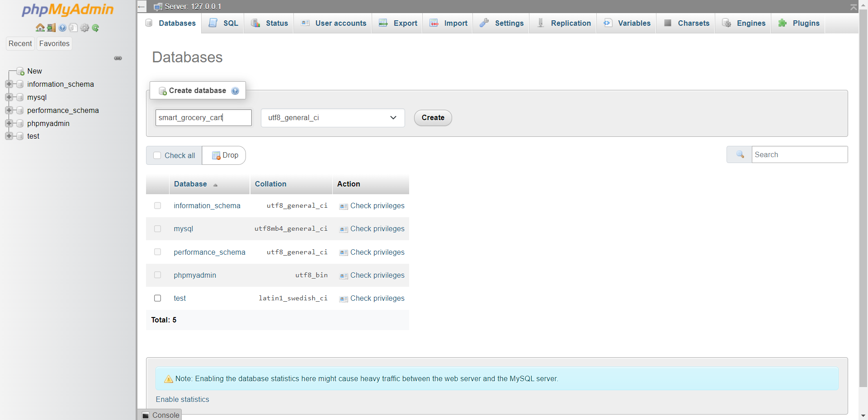Open navigation panel settings gear icon
Screen dimensions: 868x420
[x=85, y=28]
